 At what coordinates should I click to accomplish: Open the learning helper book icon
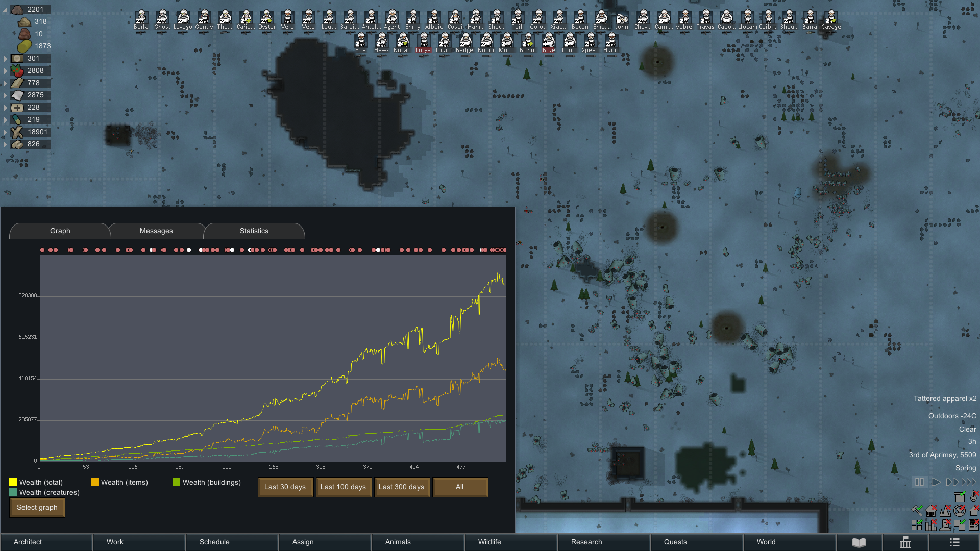(x=859, y=542)
